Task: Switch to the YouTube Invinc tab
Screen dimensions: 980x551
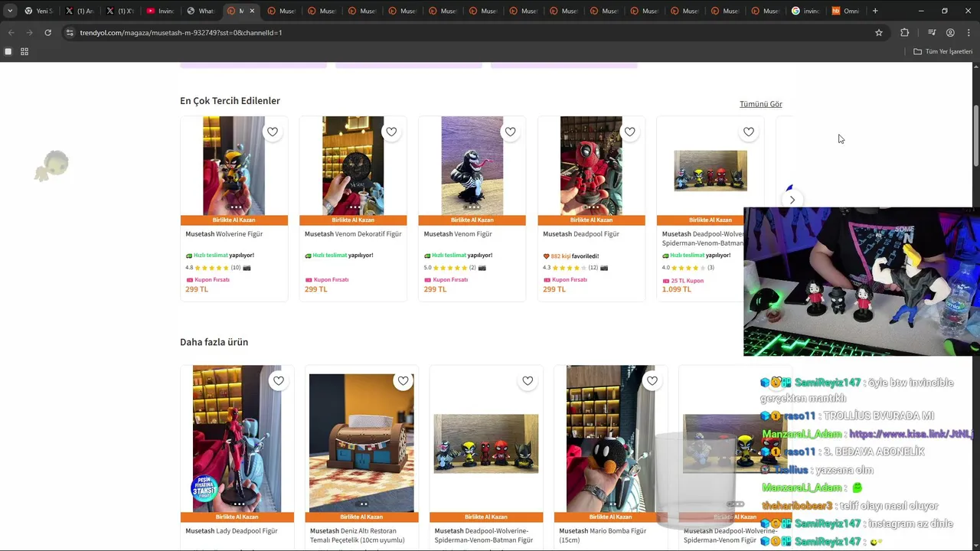Action: click(x=161, y=11)
